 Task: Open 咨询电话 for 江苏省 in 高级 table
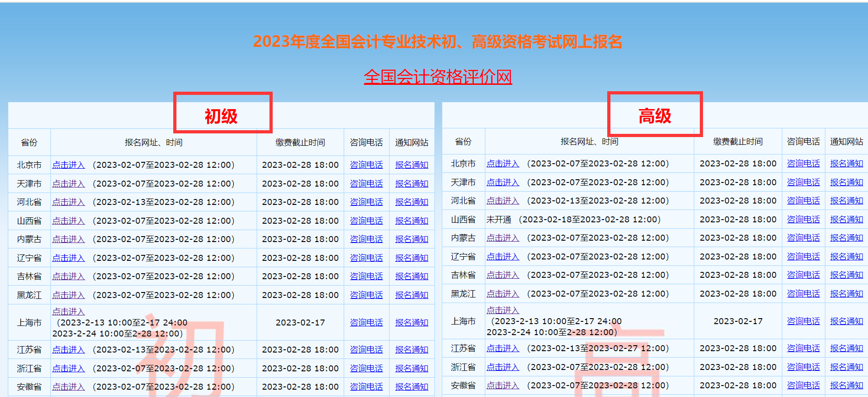tap(803, 348)
